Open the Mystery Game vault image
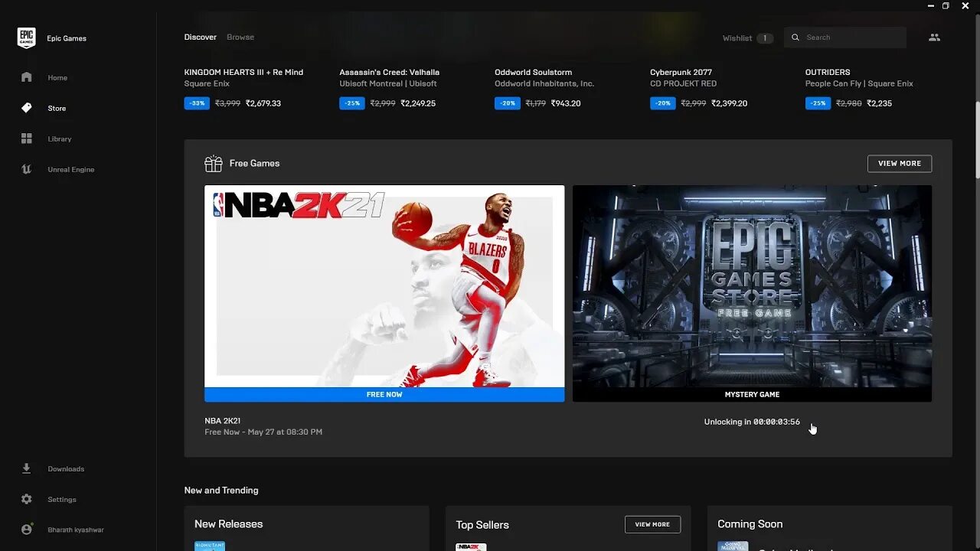 click(x=752, y=286)
